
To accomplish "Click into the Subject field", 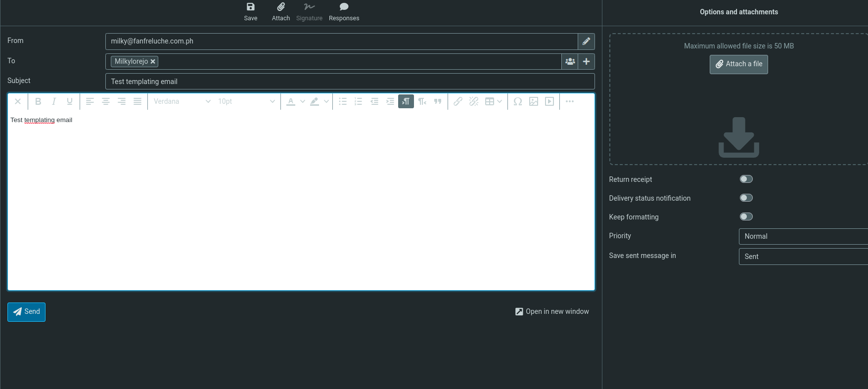I will (x=350, y=82).
